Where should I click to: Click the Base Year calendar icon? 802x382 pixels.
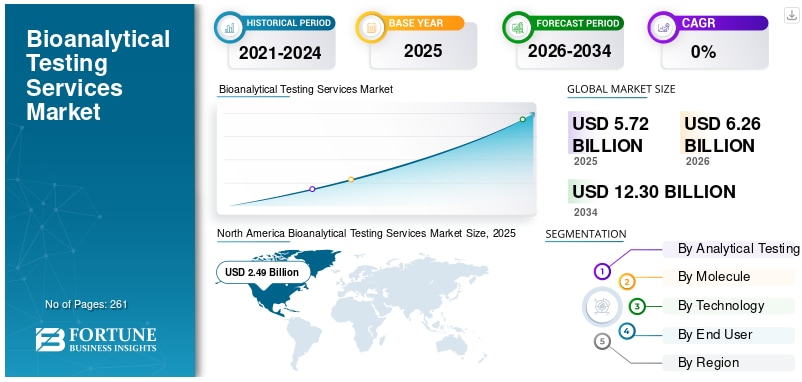(x=371, y=27)
